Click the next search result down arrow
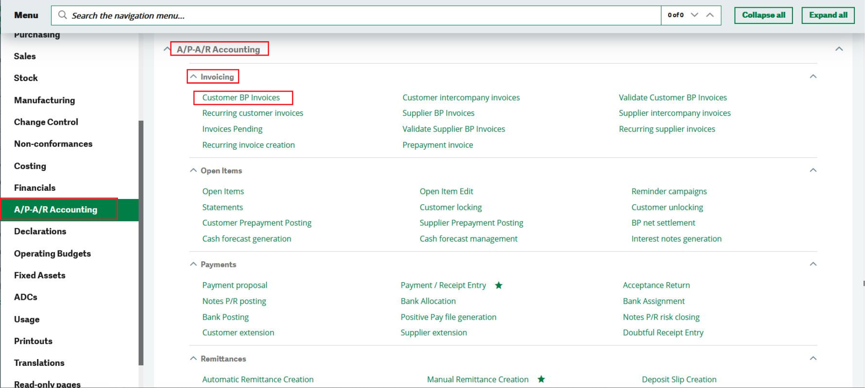This screenshot has height=388, width=868. pos(695,15)
